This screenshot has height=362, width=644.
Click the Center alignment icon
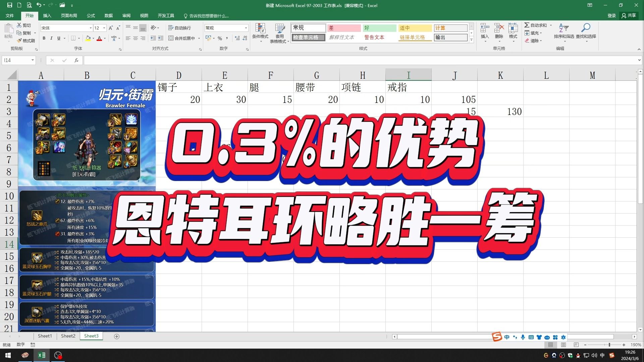click(x=136, y=38)
